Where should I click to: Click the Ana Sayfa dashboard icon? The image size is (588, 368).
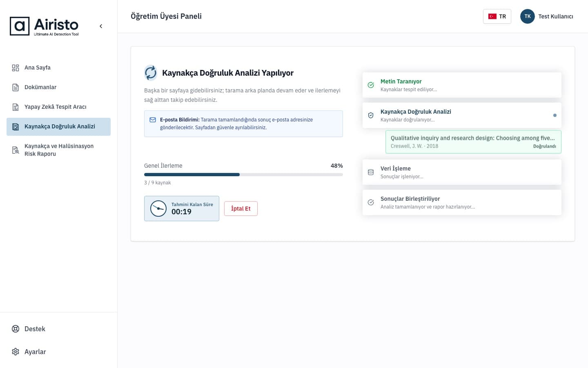16,68
